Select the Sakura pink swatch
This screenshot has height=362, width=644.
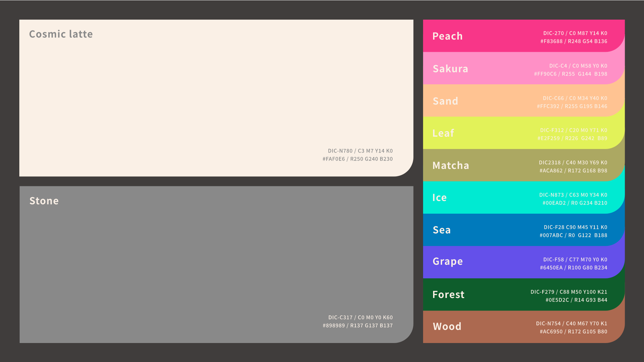[502, 69]
